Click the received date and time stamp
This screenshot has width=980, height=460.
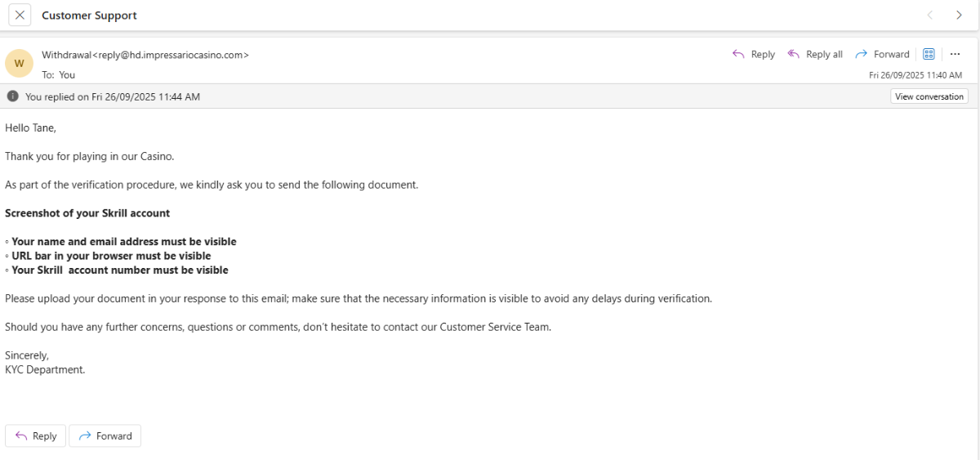tap(915, 74)
